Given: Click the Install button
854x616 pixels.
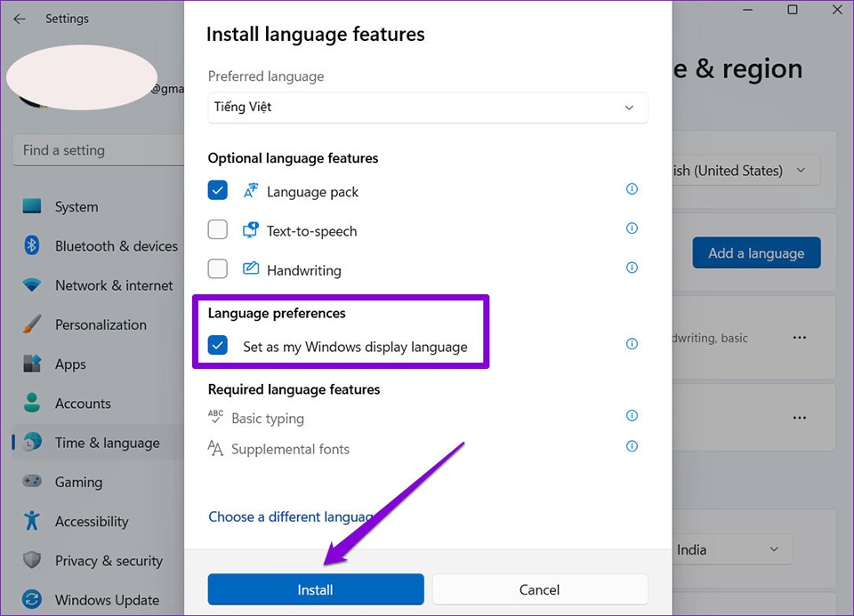Looking at the screenshot, I should 315,589.
